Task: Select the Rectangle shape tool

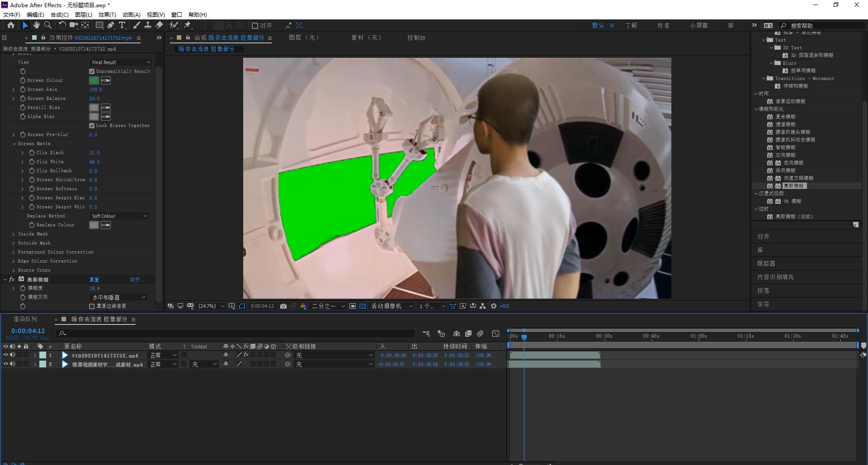Action: [x=99, y=25]
